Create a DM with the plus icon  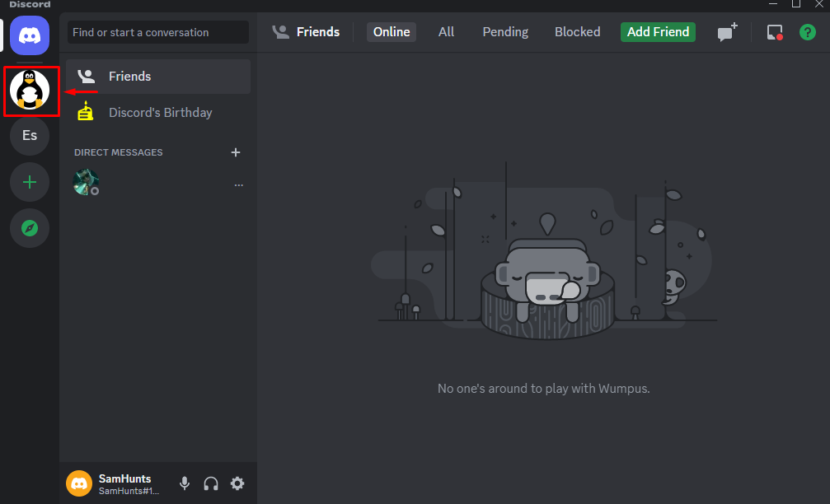[x=236, y=152]
